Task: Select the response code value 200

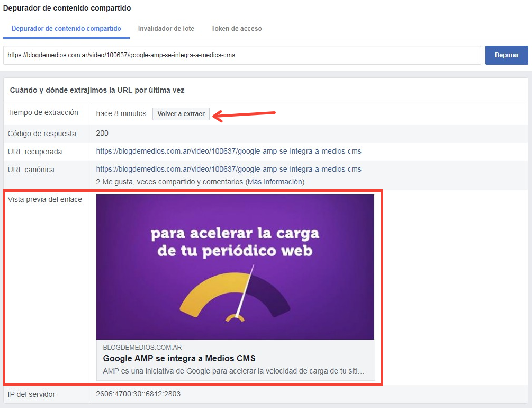Action: (x=102, y=133)
